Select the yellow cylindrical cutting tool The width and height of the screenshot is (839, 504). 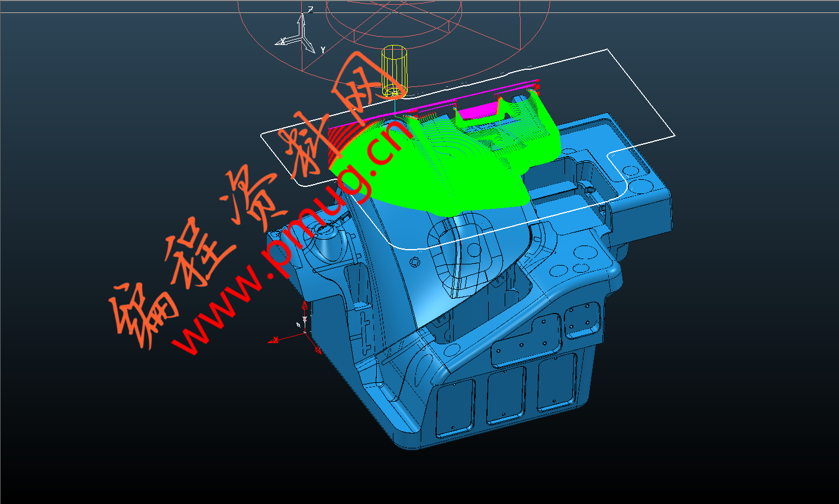[x=395, y=71]
